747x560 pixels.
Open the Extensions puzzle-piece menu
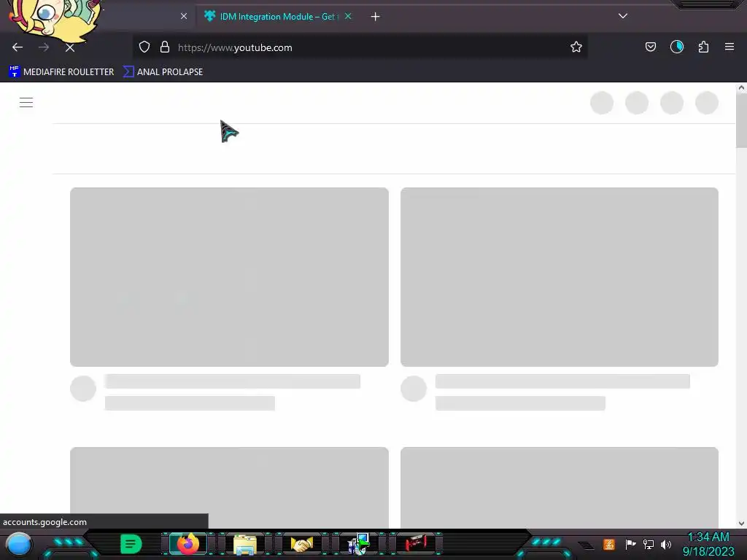[704, 47]
